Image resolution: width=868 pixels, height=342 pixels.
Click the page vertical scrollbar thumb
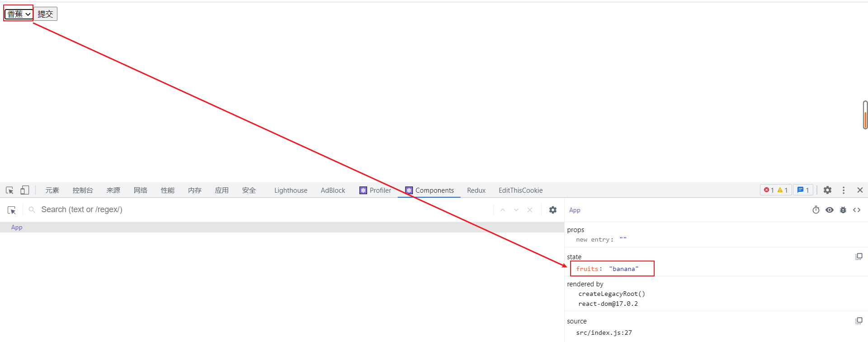[x=865, y=115]
